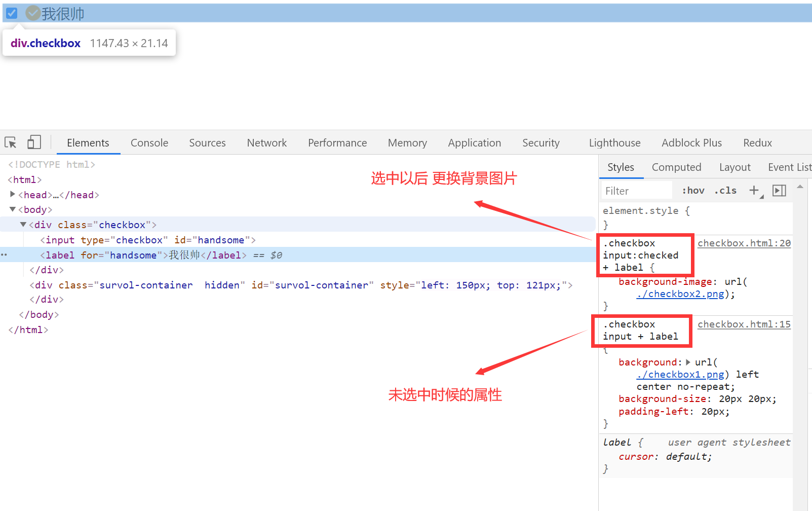Collapse the div class checkbox node

pyautogui.click(x=23, y=225)
